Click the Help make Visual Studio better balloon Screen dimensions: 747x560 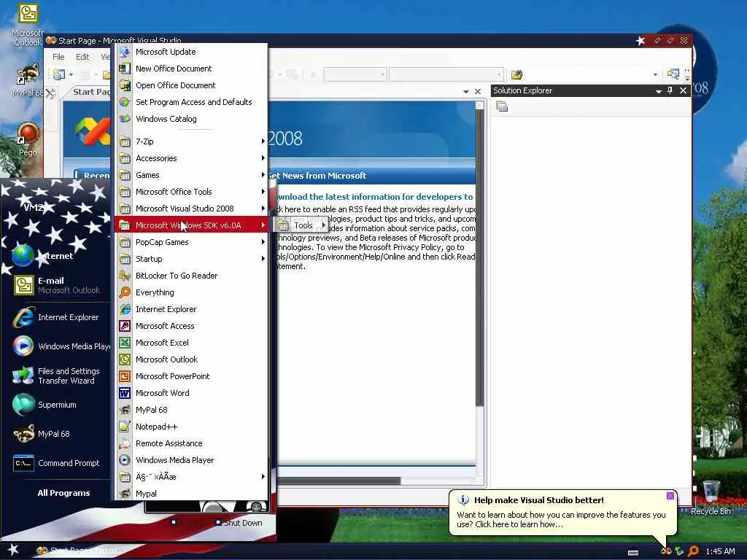pos(562,513)
